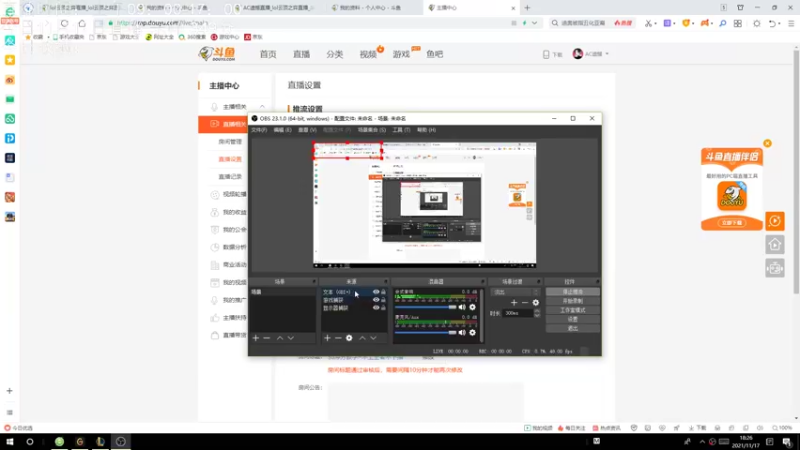Click the OBS icon in the taskbar
This screenshot has height=450, width=800.
[120, 442]
